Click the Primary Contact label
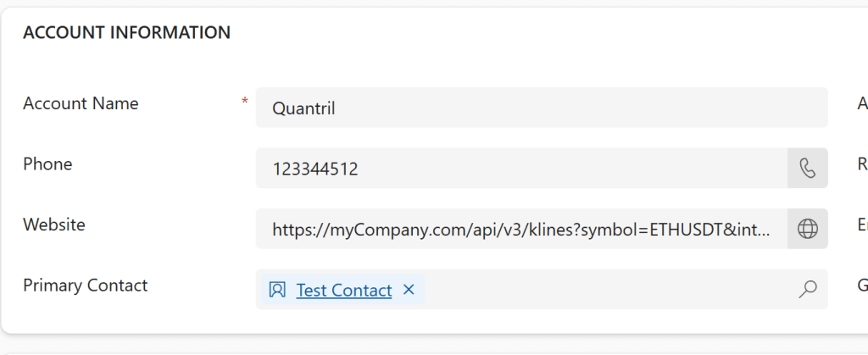This screenshot has width=868, height=355. click(85, 286)
